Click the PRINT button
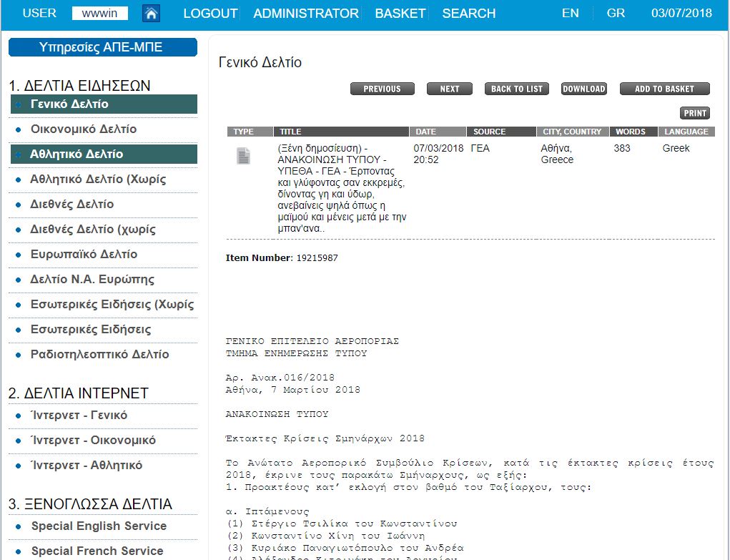Screen dimensions: 730x560 pos(694,113)
